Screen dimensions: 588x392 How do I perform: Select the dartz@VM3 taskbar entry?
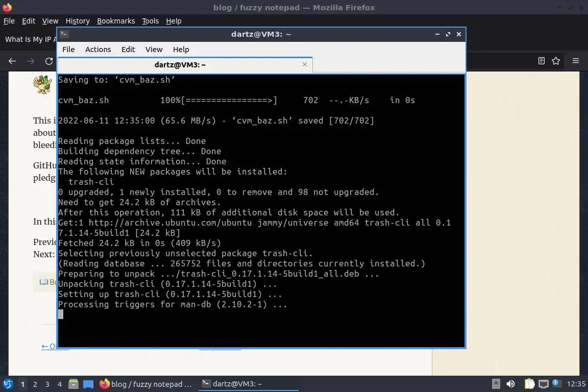click(x=248, y=384)
